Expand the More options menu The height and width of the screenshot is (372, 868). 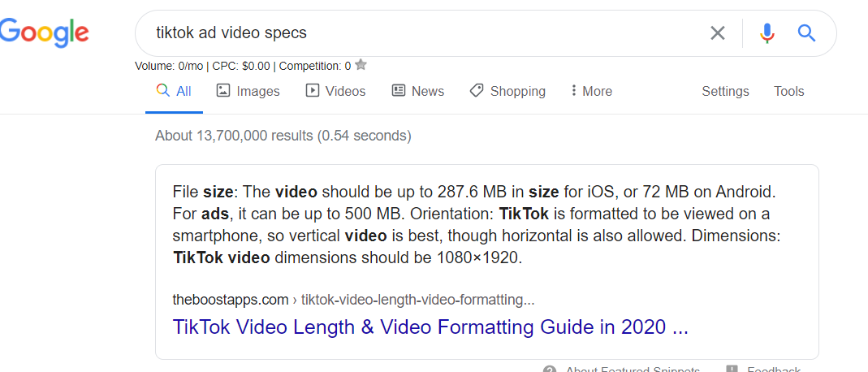pos(591,91)
